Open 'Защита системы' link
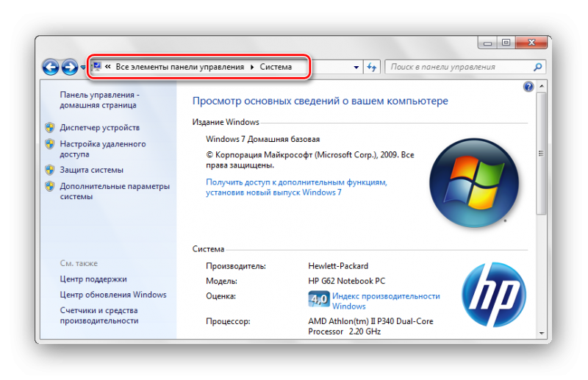 click(x=91, y=170)
